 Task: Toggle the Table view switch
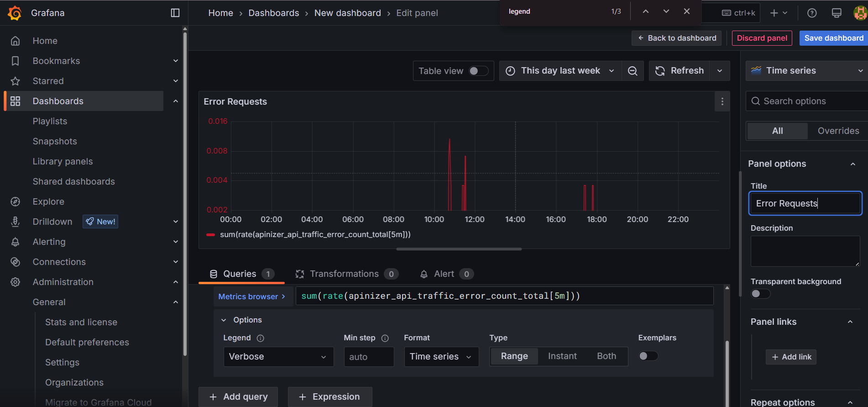coord(479,71)
